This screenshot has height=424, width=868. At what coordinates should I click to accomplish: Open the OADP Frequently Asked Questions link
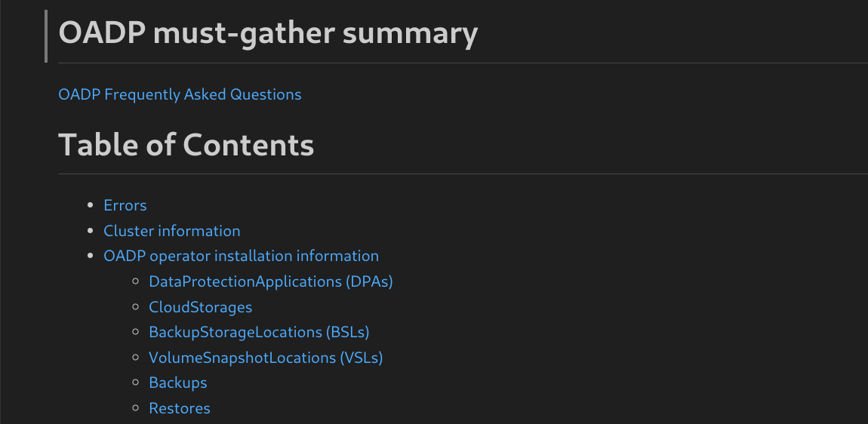(x=180, y=94)
